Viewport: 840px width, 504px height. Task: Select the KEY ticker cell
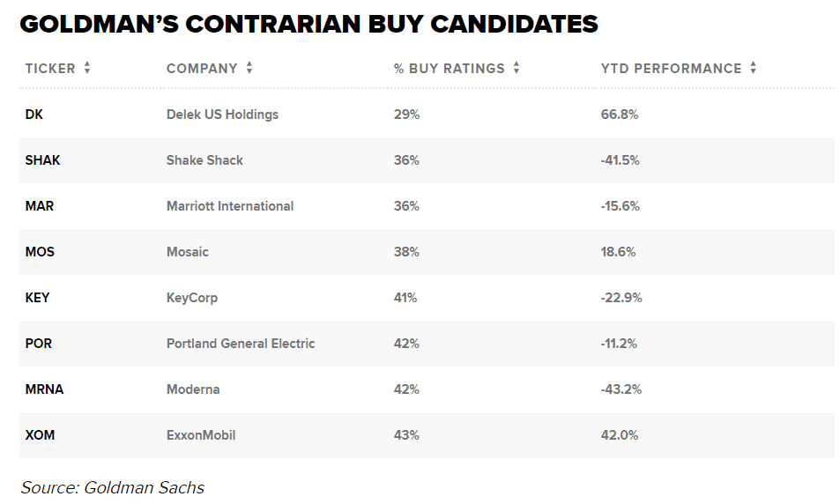pyautogui.click(x=38, y=298)
